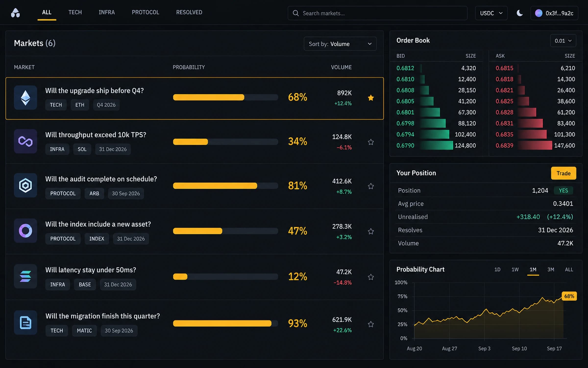
Task: Click the MATIC tag on migration market
Action: 84,331
